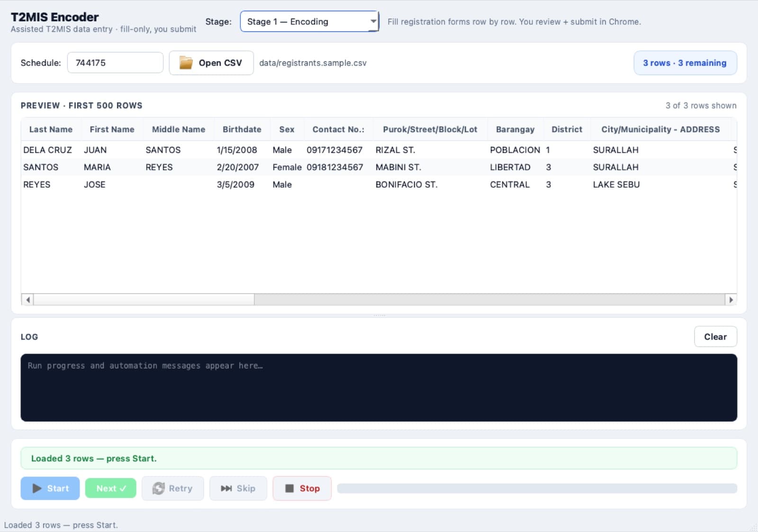Click the Stop button label
This screenshot has width=758, height=532.
point(309,488)
